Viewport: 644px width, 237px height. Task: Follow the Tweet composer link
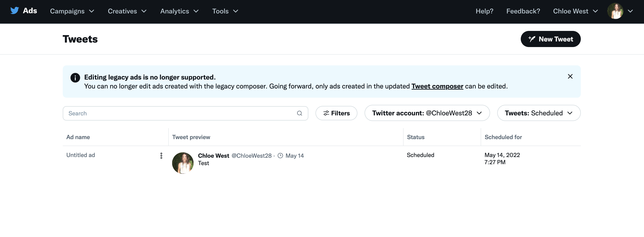pos(437,86)
